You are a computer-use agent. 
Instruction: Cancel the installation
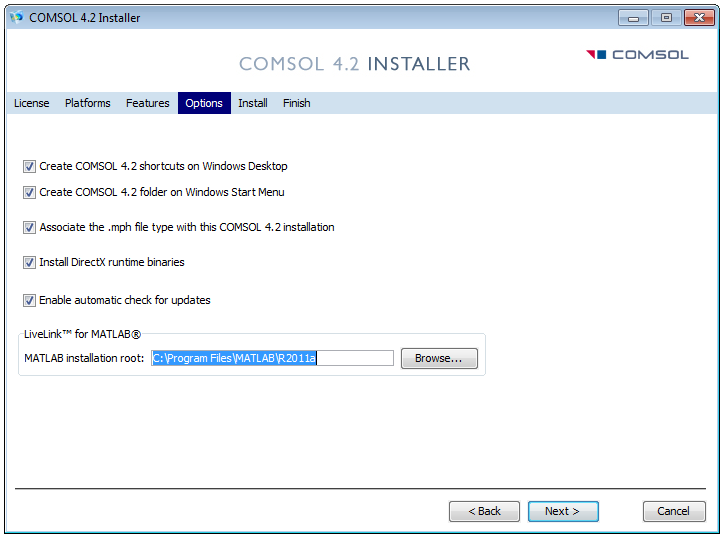tap(674, 511)
